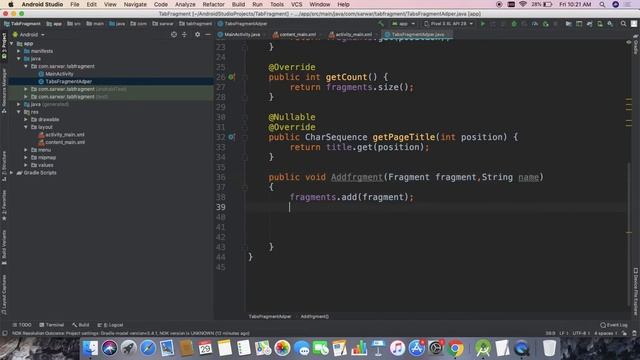Screen dimensions: 640x360
Task: Open the TODO tool window
Action: tap(22, 325)
